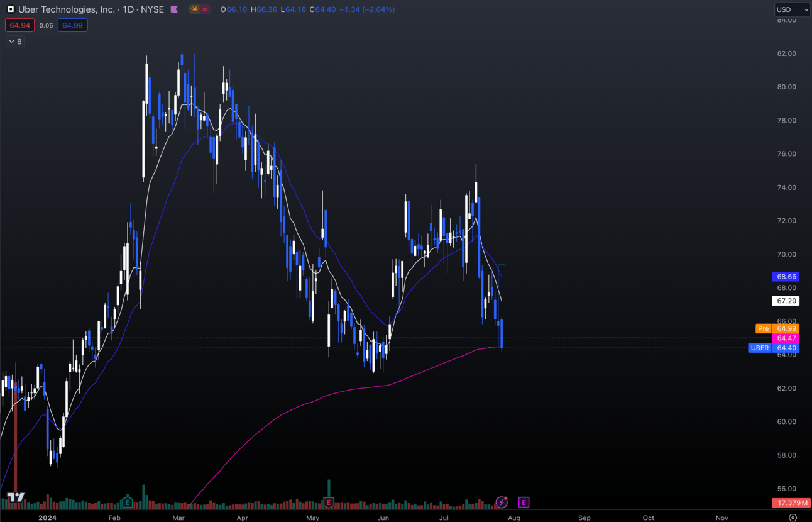Click the Oct label on time axis
Viewport: 812px width, 522px height.
click(x=649, y=518)
